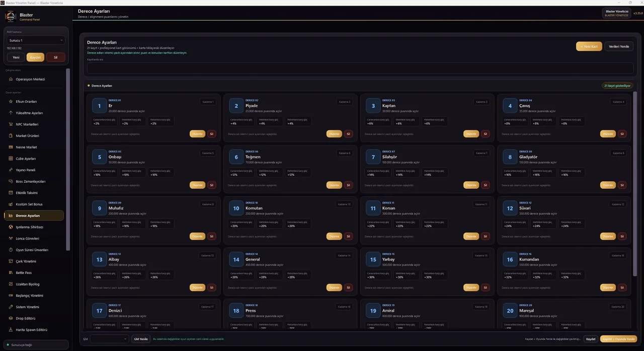
Task: Click the GM Yenile button
Action: point(141,339)
